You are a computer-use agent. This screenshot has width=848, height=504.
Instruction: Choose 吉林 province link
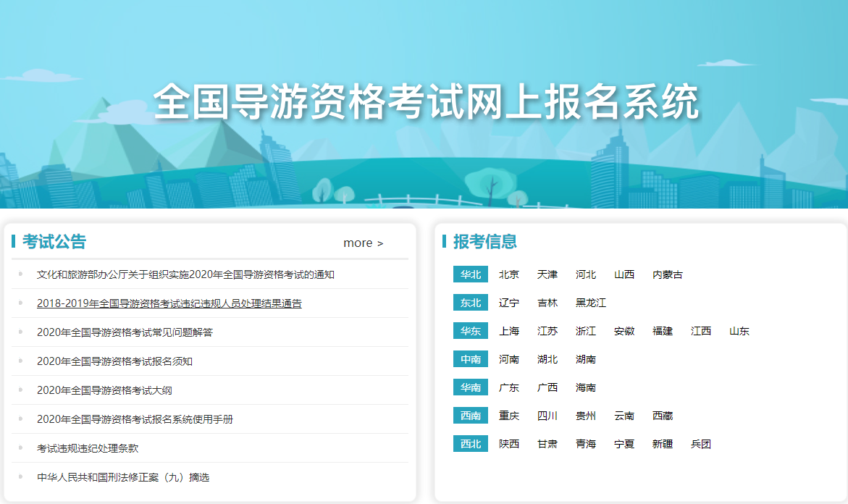click(x=547, y=303)
